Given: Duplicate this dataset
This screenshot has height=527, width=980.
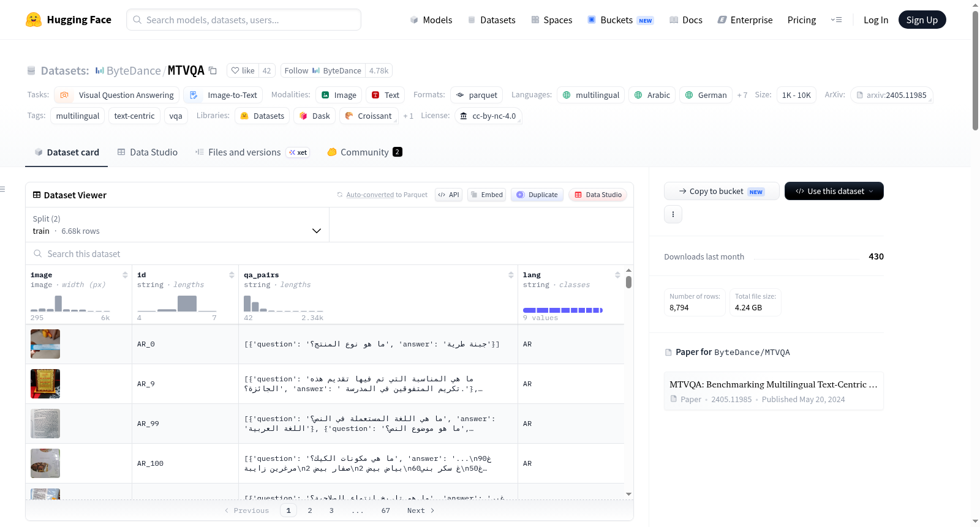Looking at the screenshot, I should click(x=537, y=195).
